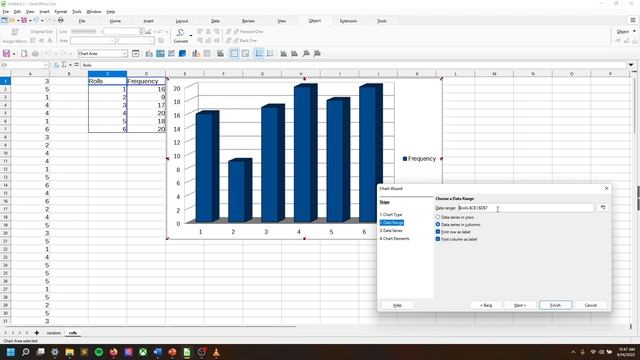Expand the Name Box dropdown arrow
Screen dimensions: 640x360
coord(46,65)
